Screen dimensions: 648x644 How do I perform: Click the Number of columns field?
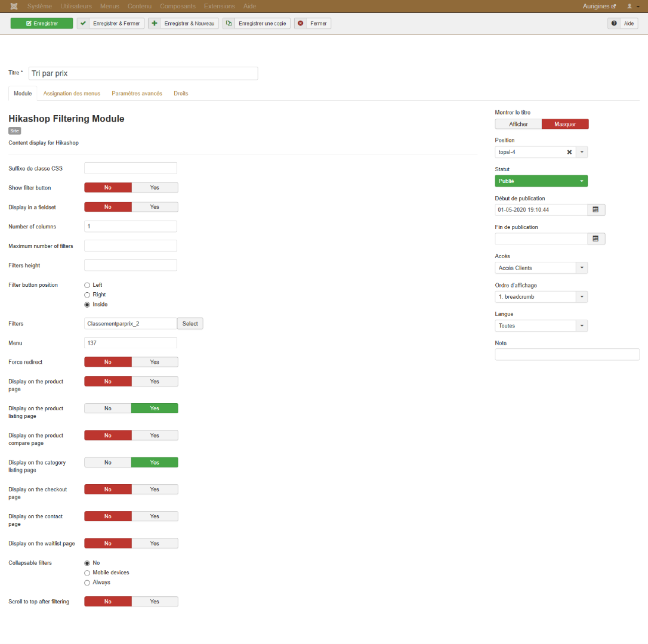[131, 227]
